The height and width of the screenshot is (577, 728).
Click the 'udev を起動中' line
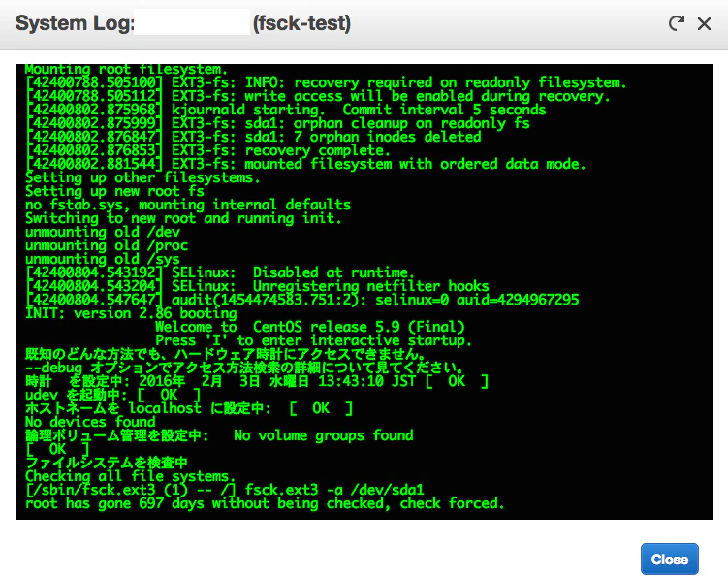point(112,395)
